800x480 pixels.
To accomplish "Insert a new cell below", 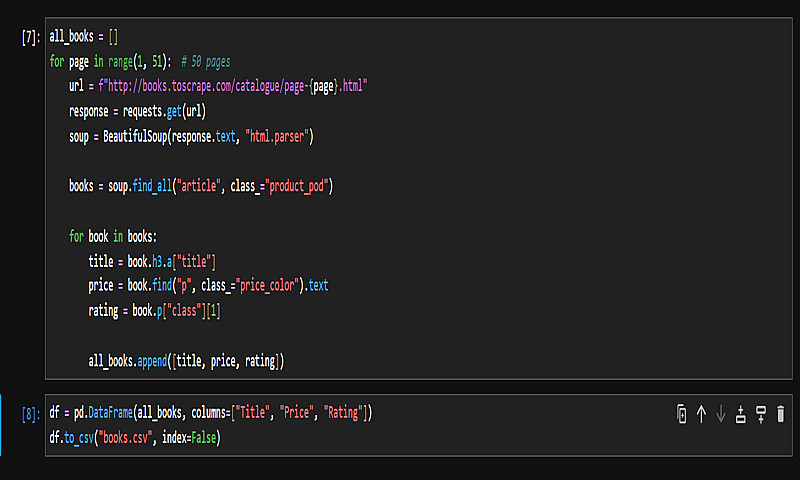I will coord(761,414).
